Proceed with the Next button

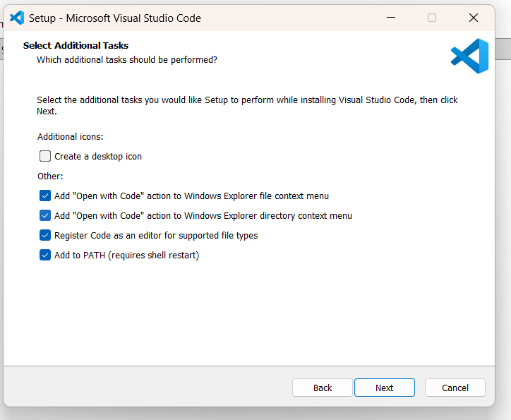385,388
